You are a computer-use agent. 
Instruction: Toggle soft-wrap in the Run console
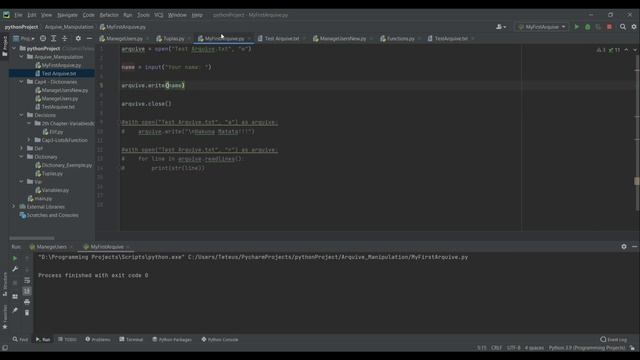pos(27,280)
